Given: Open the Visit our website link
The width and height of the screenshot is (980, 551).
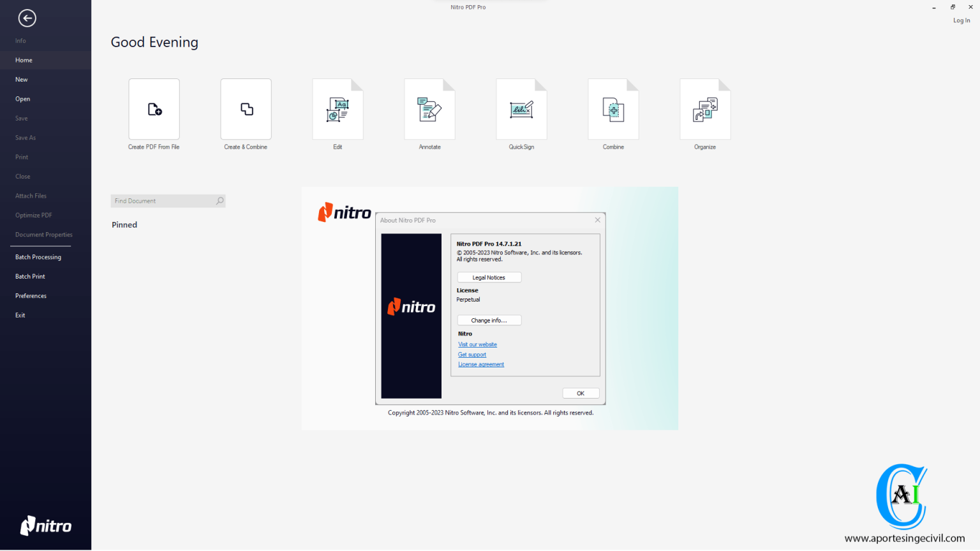Looking at the screenshot, I should point(477,344).
